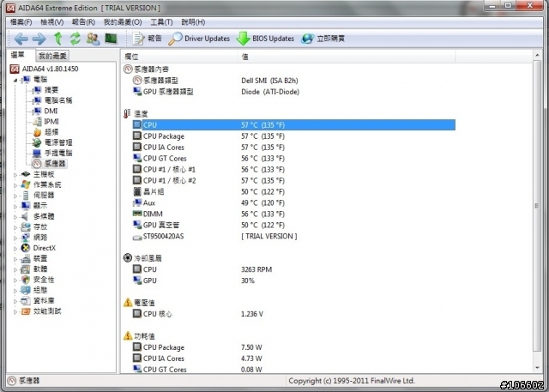Open Driver Updates
Image resolution: width=549 pixels, height=392 pixels.
click(199, 39)
